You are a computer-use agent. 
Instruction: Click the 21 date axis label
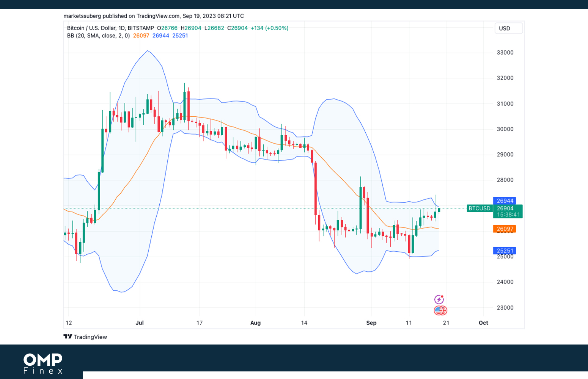(x=446, y=323)
